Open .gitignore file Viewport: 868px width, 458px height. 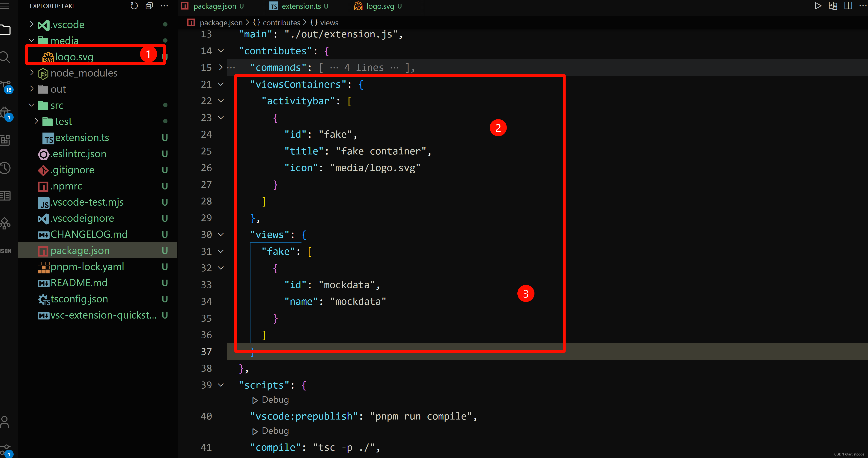(x=98, y=170)
